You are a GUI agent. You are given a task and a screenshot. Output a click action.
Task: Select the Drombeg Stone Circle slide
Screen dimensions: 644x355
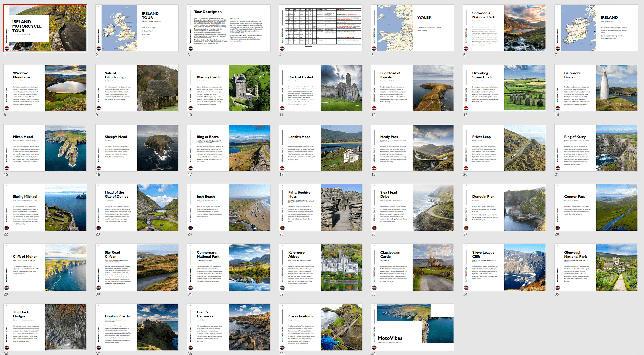tap(504, 88)
